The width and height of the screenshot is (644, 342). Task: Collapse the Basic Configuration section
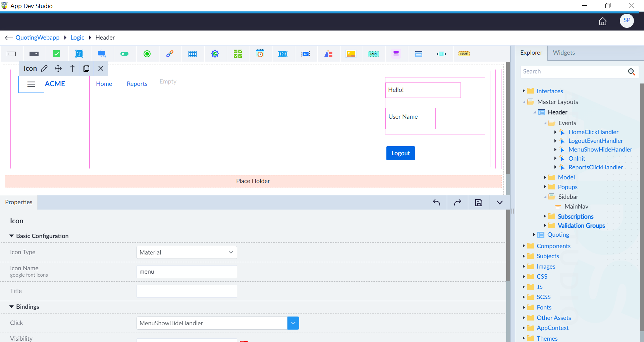11,236
